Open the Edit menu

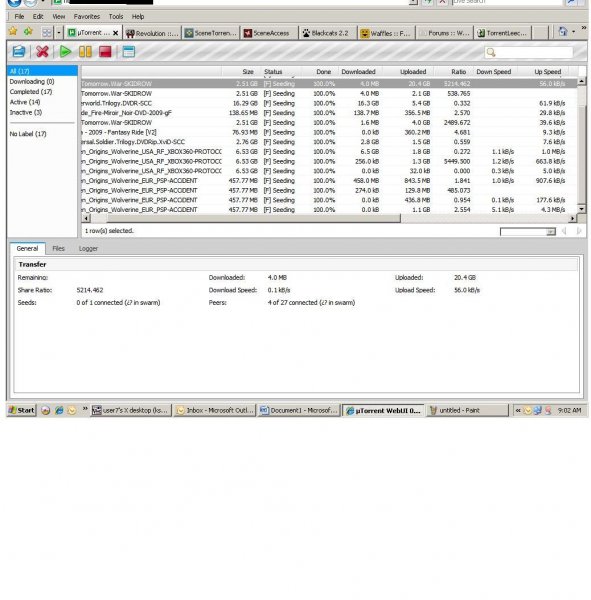(38, 16)
